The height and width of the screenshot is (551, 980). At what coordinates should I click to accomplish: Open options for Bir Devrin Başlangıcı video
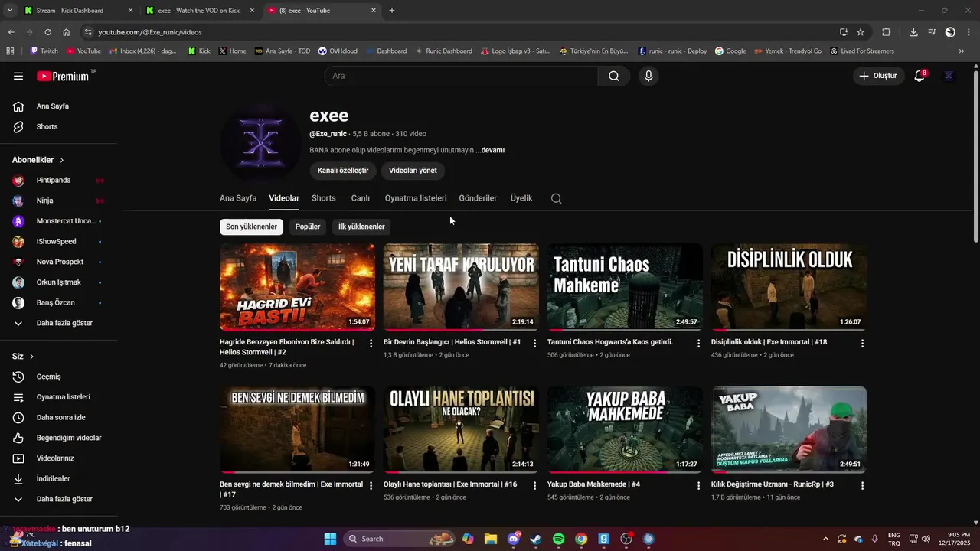pyautogui.click(x=535, y=344)
